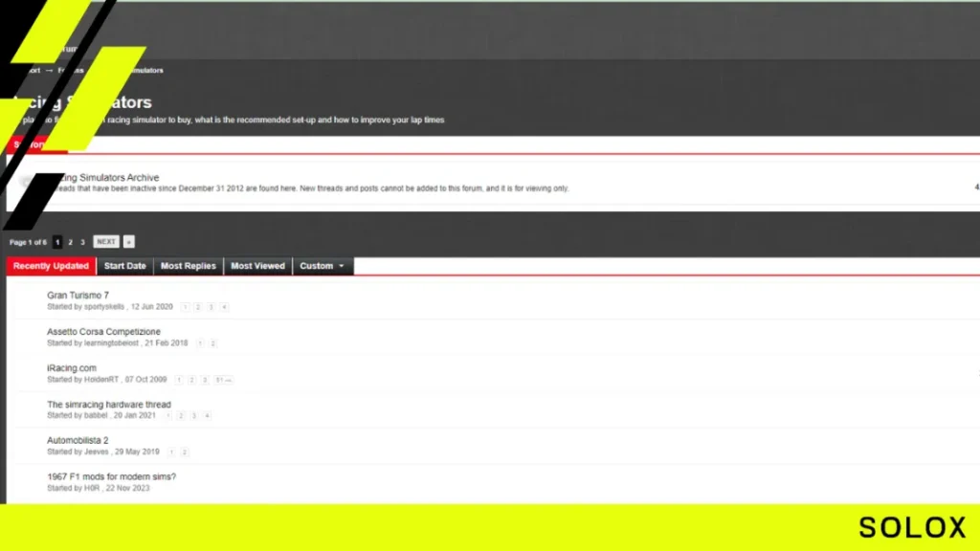980x551 pixels.
Task: Click the 07 Oct 2009 start date
Action: 145,379
